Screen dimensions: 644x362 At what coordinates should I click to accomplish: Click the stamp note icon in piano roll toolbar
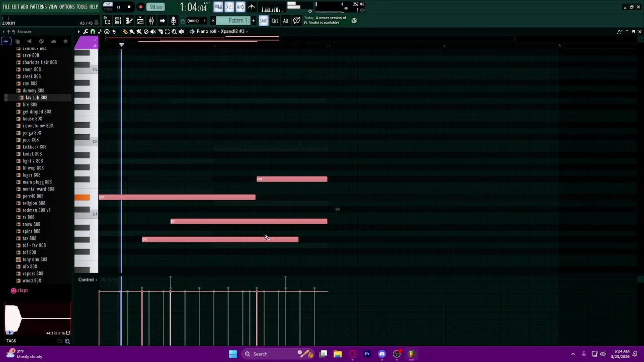(x=100, y=32)
